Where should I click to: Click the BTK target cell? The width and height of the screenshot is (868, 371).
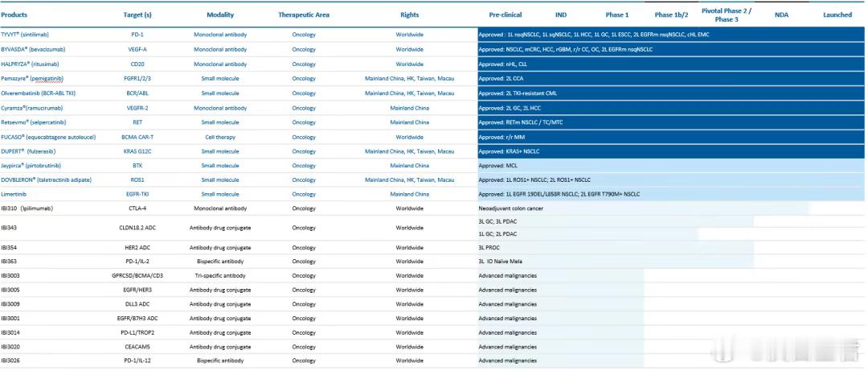pyautogui.click(x=137, y=165)
